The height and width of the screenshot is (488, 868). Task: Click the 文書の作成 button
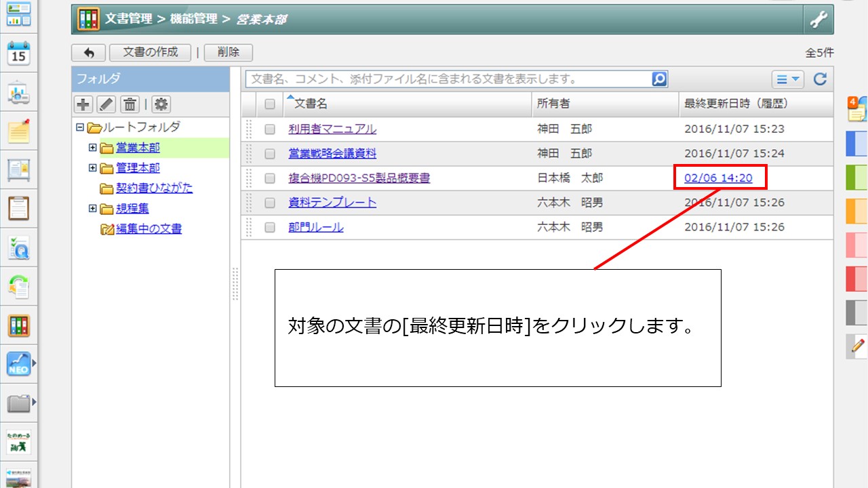coord(150,52)
